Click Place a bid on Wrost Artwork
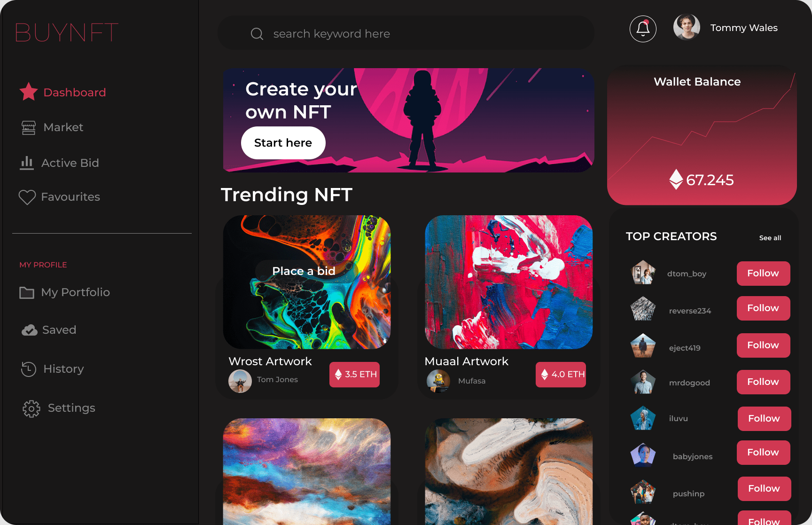The height and width of the screenshot is (525, 812). 306,271
